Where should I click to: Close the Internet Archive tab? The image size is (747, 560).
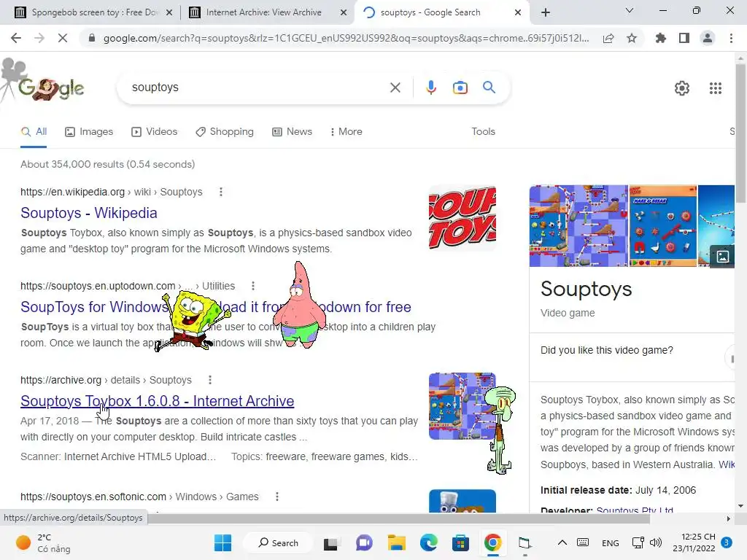[344, 13]
